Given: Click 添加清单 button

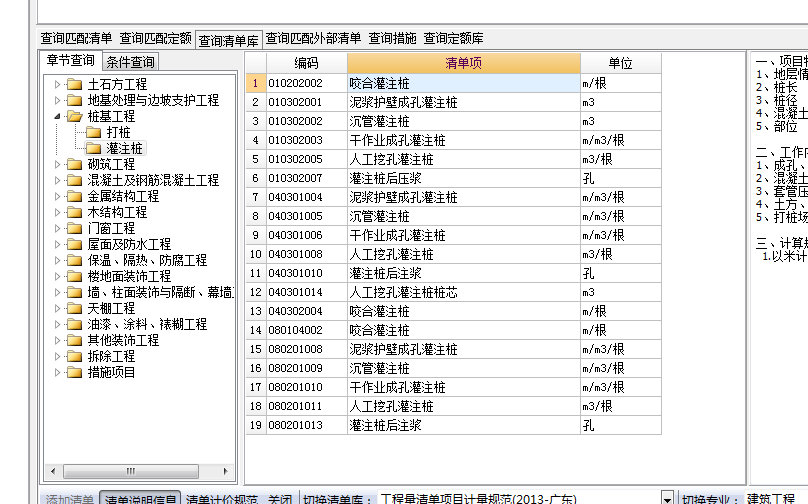Looking at the screenshot, I should pyautogui.click(x=70, y=498).
